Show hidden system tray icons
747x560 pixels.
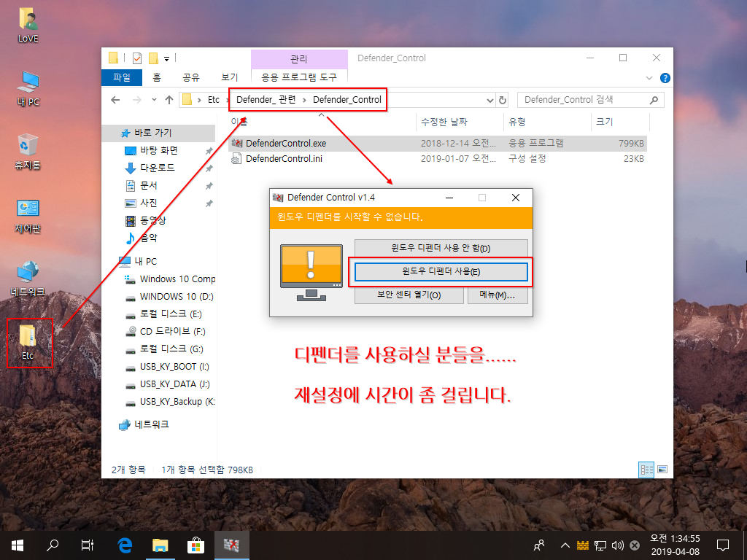coord(565,545)
